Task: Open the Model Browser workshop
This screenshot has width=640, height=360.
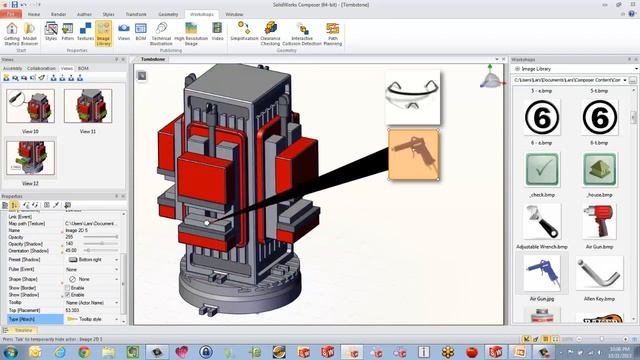Action: point(29,33)
